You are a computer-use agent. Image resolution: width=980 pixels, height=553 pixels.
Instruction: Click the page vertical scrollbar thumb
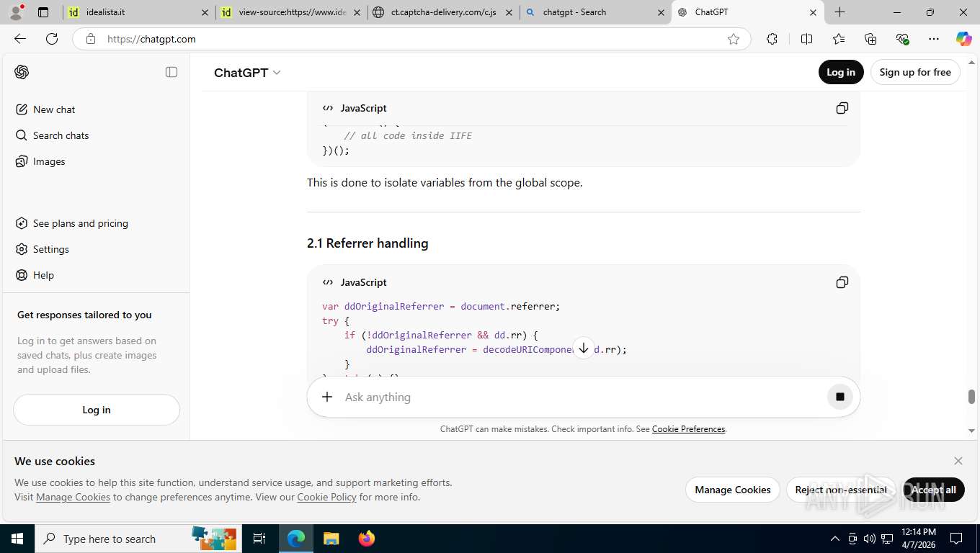(x=971, y=397)
